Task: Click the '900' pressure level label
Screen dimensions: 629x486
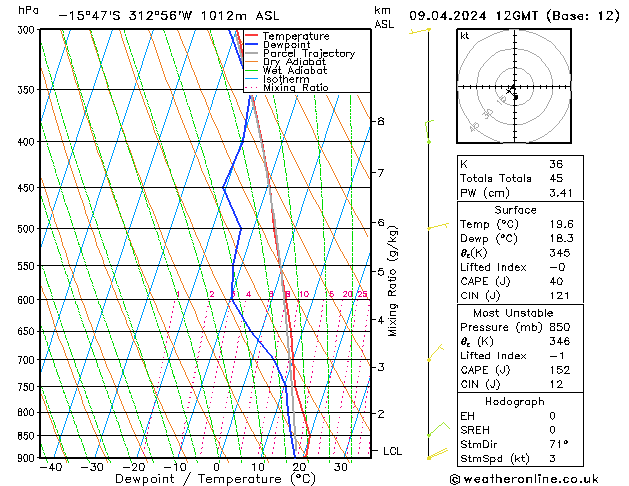Action: click(28, 458)
